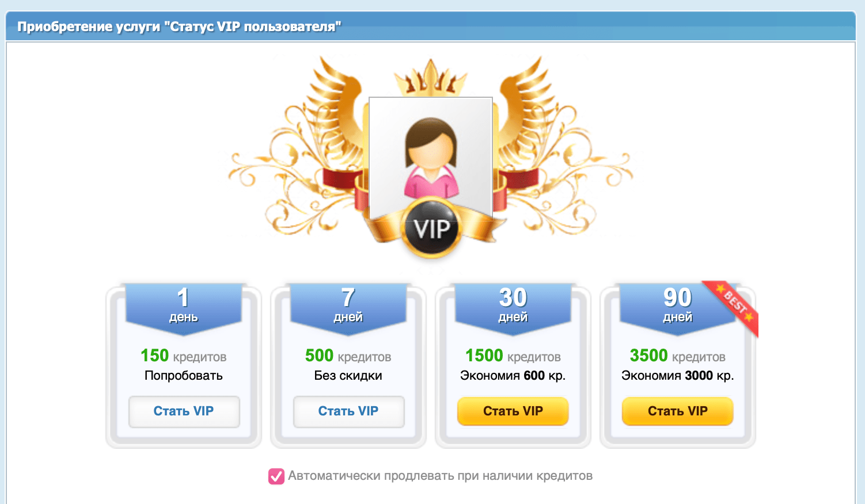Click the Экономия 3000 кр. text

[x=677, y=376]
